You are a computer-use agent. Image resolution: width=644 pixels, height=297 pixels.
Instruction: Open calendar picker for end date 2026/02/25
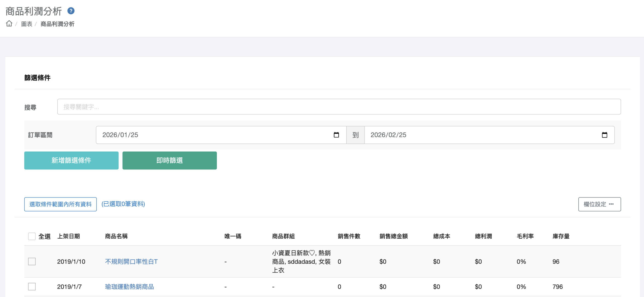coord(604,135)
